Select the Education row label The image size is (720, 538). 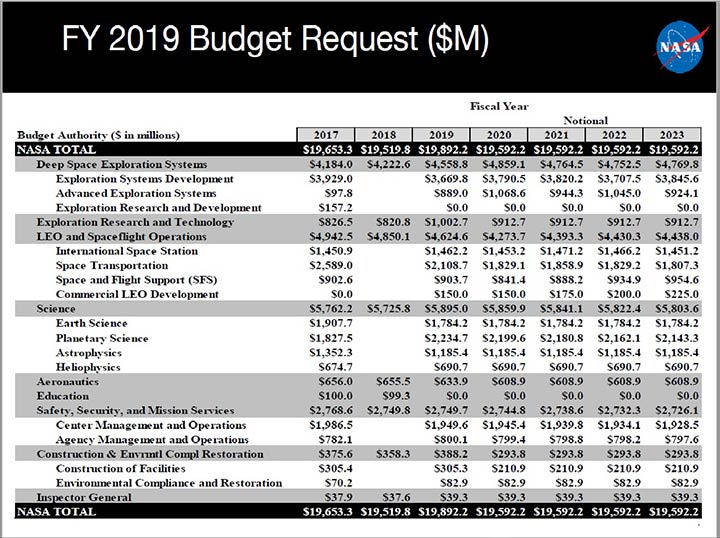62,396
